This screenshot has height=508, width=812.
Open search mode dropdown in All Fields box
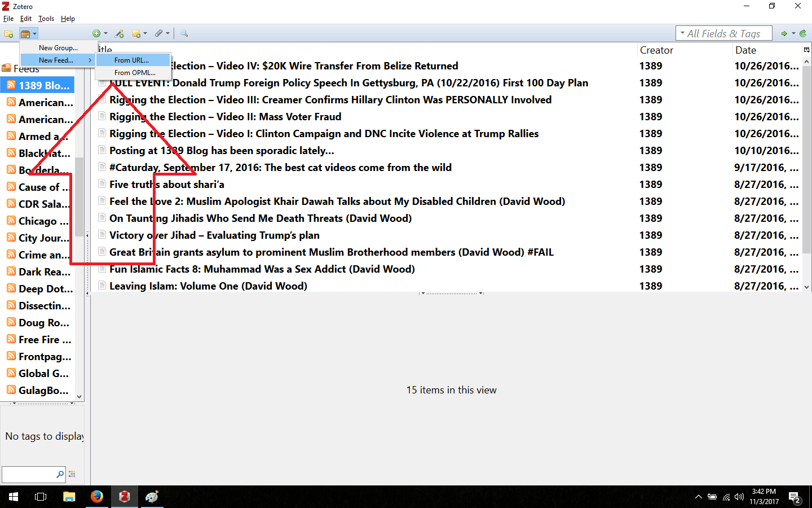[x=682, y=33]
